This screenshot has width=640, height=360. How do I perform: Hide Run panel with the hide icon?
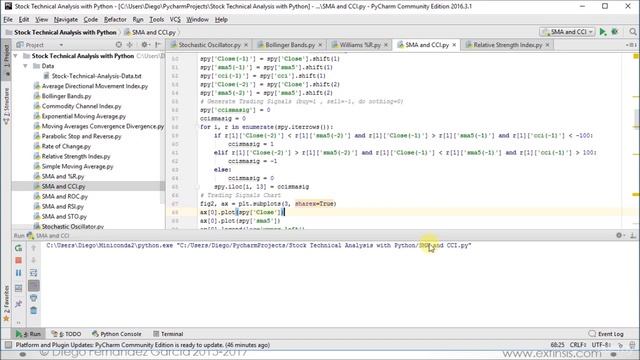pyautogui.click(x=633, y=236)
